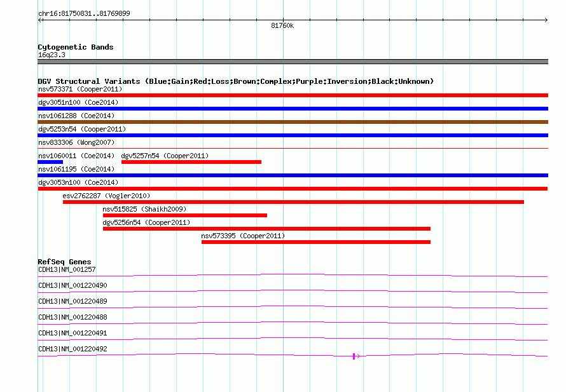This screenshot has height=392, width=566.
Task: Open variant label dgv3051n100 (Coe2014)
Action: point(78,102)
